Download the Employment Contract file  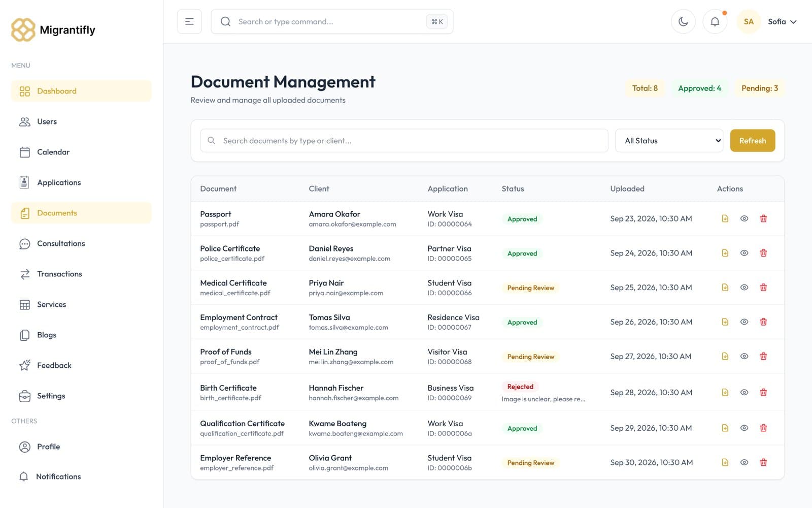tap(725, 322)
